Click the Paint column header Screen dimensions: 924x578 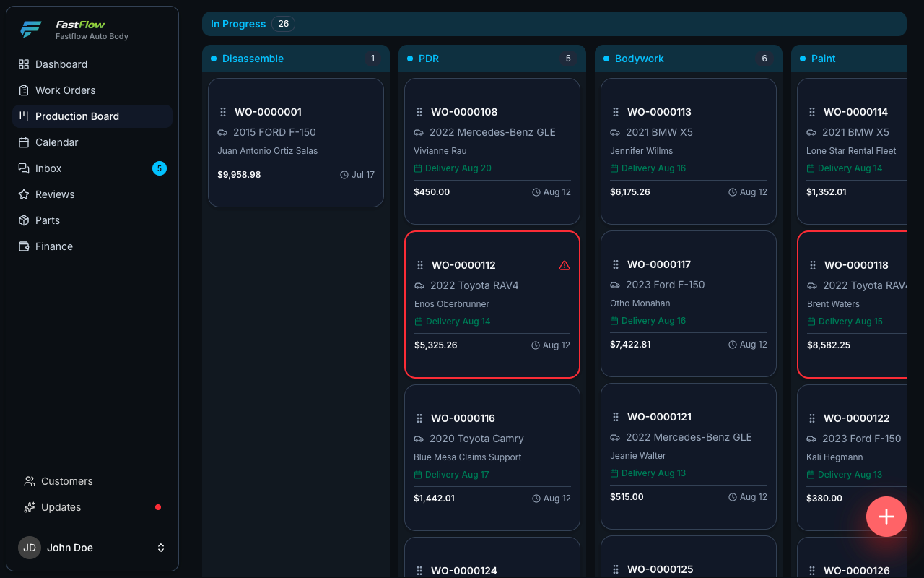(849, 59)
